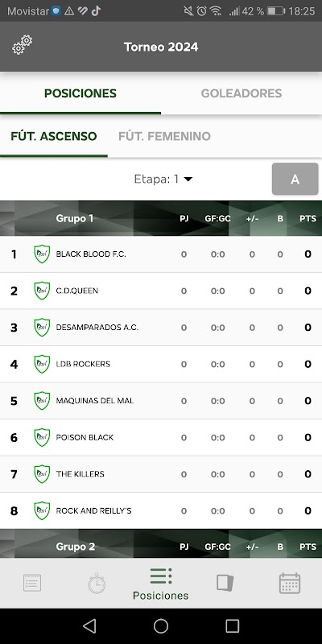
Task: Open the cards icon in bottom bar
Action: click(225, 583)
